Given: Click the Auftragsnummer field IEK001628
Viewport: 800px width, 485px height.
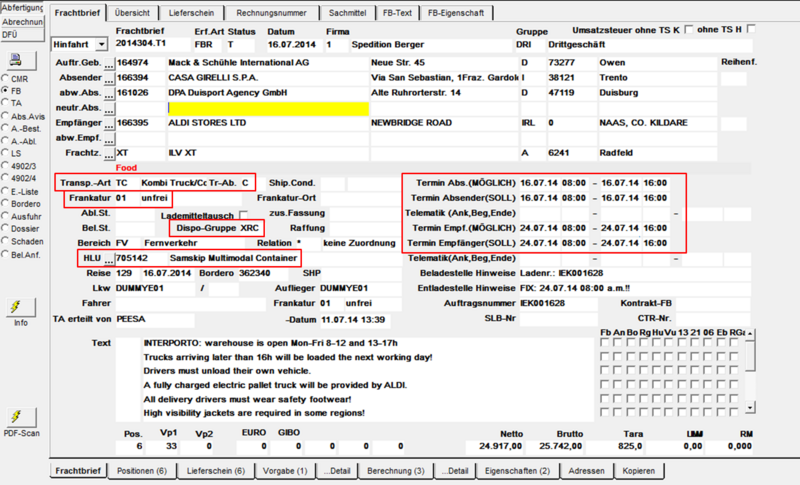Looking at the screenshot, I should [x=558, y=304].
